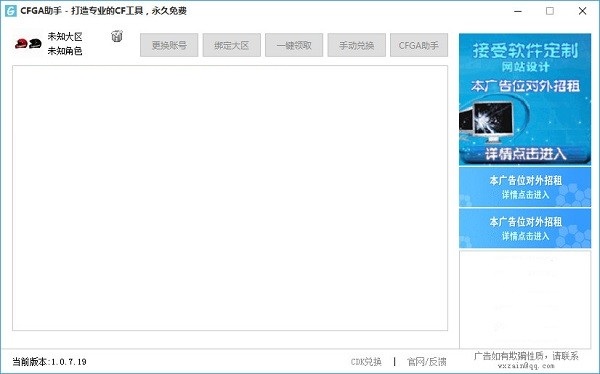This screenshot has width=600, height=374.
Task: Click the 未知角色 label
Action: (x=65, y=51)
